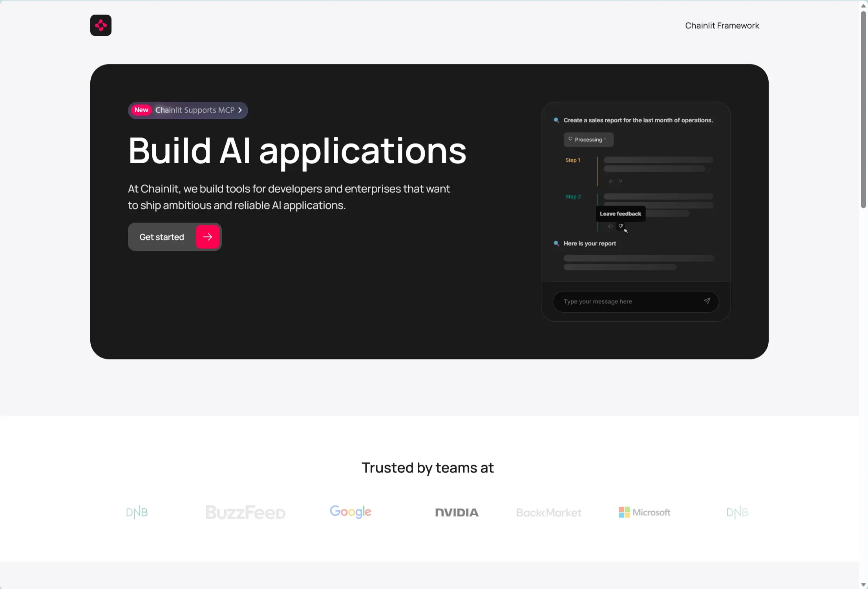Click thumbs down under Step 1
The width and height of the screenshot is (868, 589).
[620, 181]
